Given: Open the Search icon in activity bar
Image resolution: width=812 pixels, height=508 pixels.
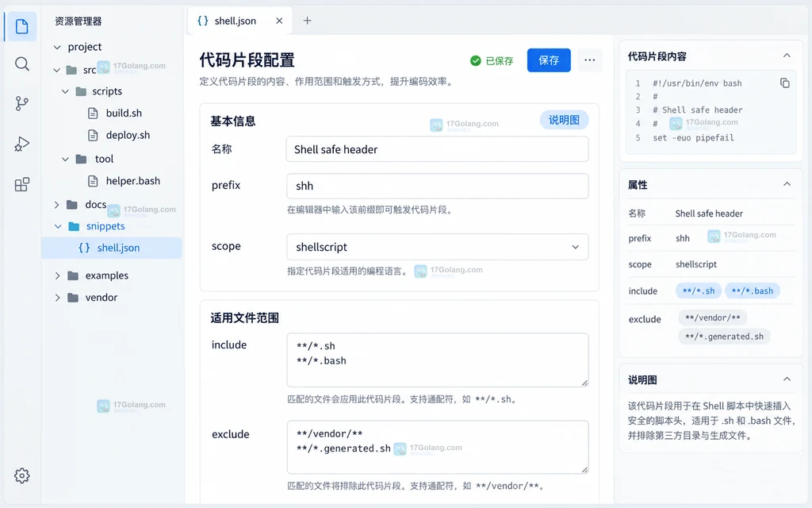Looking at the screenshot, I should [21, 64].
